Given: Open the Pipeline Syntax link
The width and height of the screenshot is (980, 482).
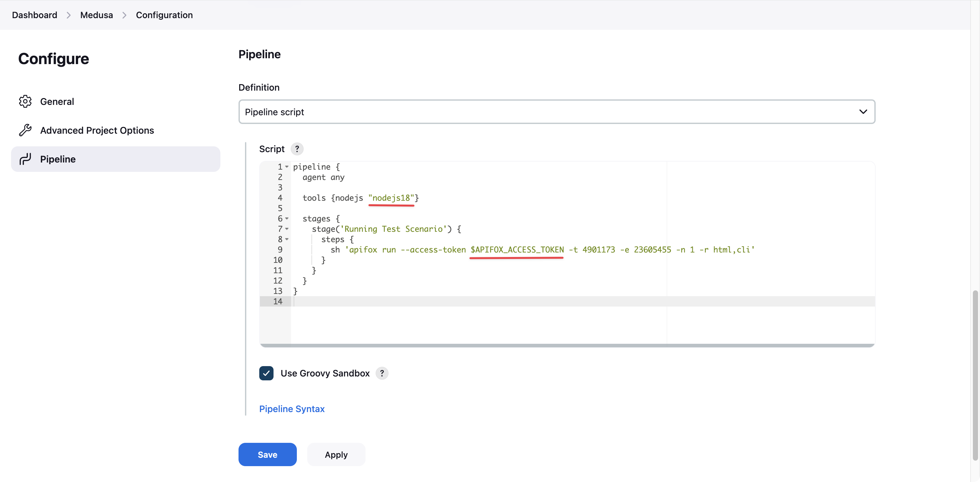Looking at the screenshot, I should tap(292, 409).
